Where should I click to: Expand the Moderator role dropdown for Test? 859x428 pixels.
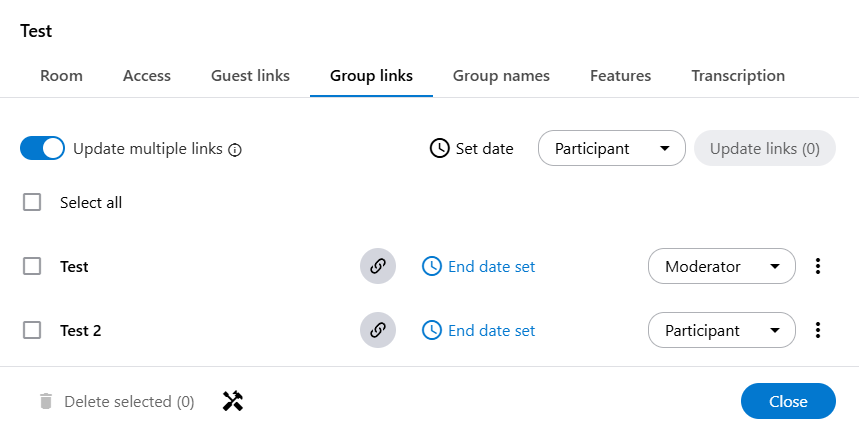(x=721, y=267)
